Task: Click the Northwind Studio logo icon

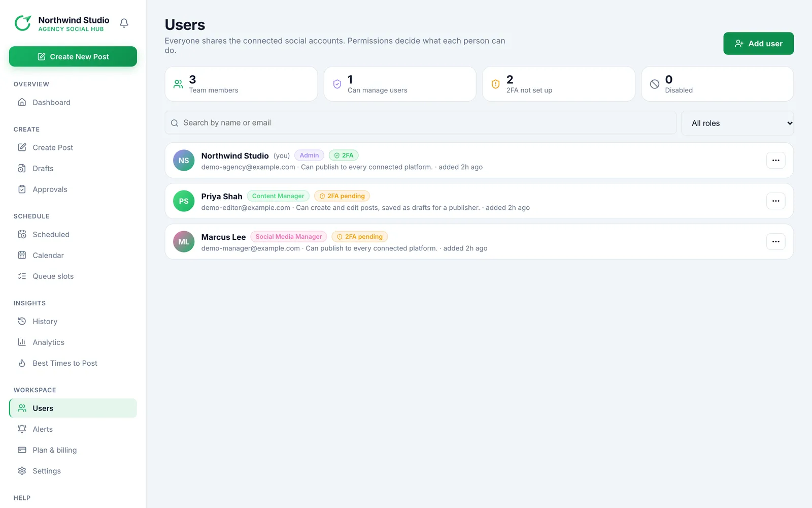Action: click(x=23, y=23)
